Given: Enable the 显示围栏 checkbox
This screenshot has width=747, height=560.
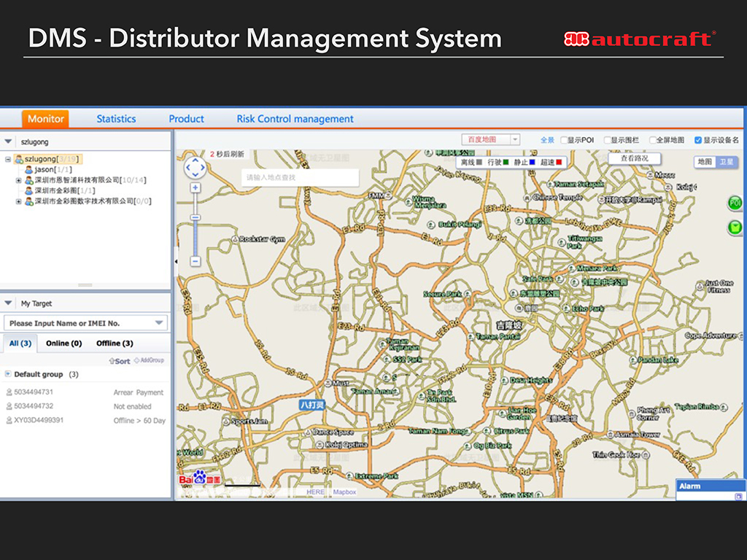Looking at the screenshot, I should pos(607,140).
